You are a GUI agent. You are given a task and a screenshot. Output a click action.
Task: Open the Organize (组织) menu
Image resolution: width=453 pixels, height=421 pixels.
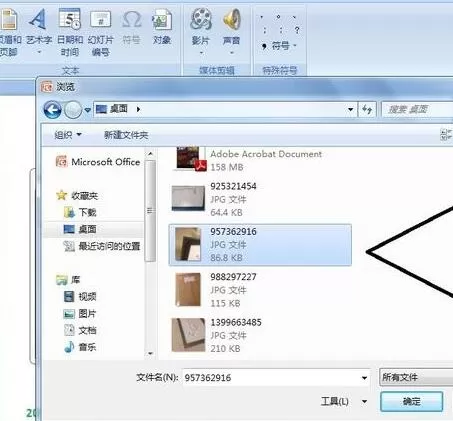68,135
